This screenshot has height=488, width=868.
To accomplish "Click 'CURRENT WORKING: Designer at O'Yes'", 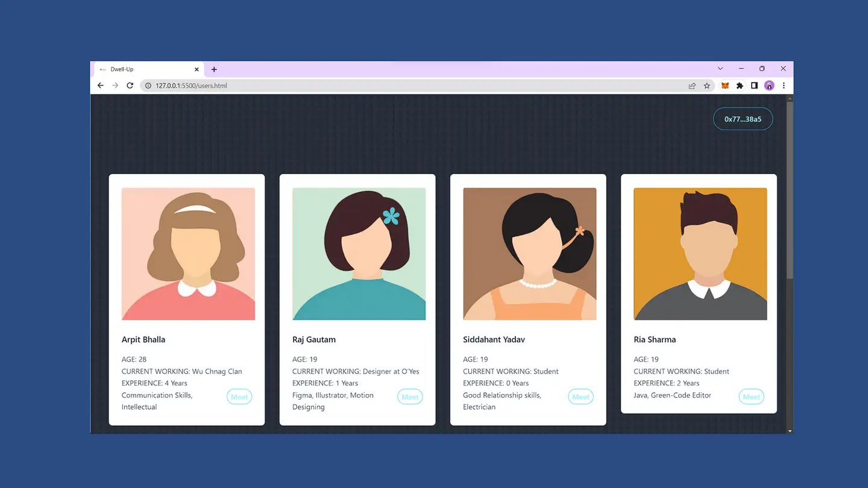I will 356,372.
